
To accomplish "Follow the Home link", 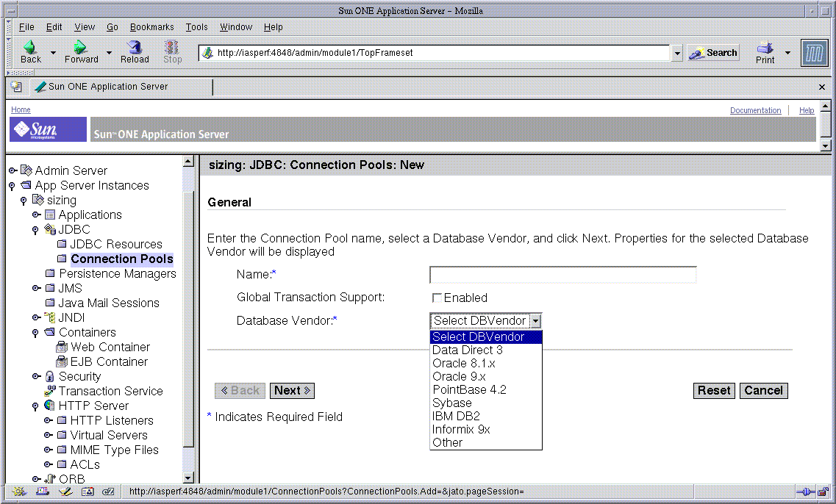I will [21, 109].
